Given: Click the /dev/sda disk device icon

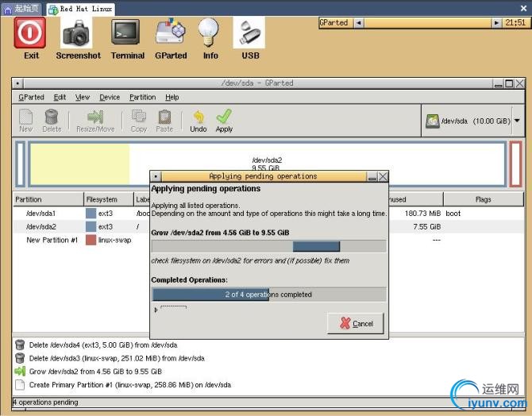Looking at the screenshot, I should pos(433,121).
